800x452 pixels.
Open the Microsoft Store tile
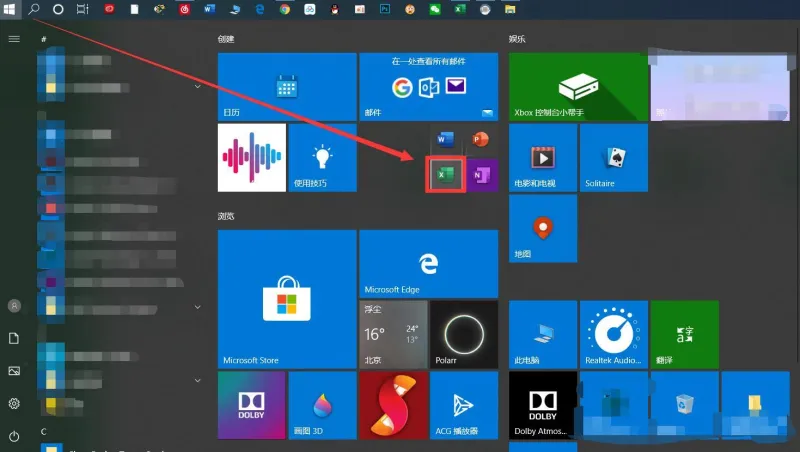point(287,299)
